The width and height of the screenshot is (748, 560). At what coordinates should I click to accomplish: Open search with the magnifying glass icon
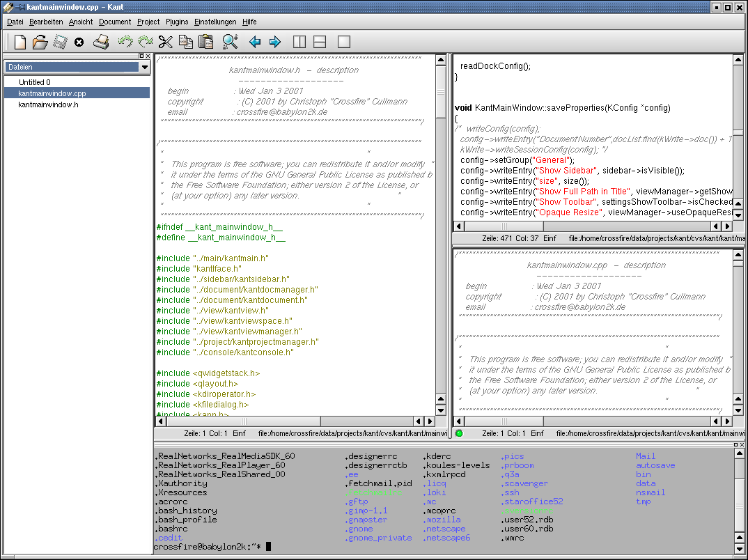[230, 42]
